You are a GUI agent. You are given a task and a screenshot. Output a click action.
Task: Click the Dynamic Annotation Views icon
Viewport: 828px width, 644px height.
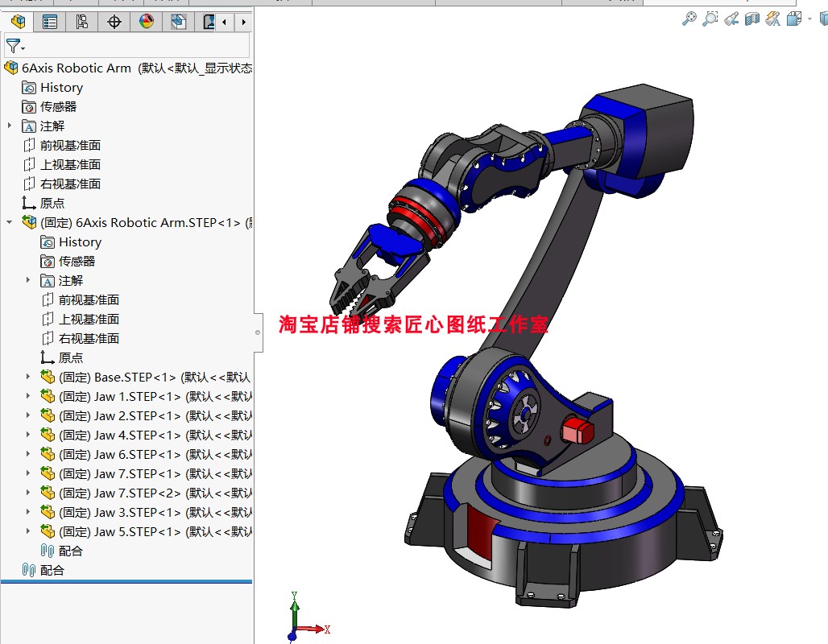coord(773,19)
